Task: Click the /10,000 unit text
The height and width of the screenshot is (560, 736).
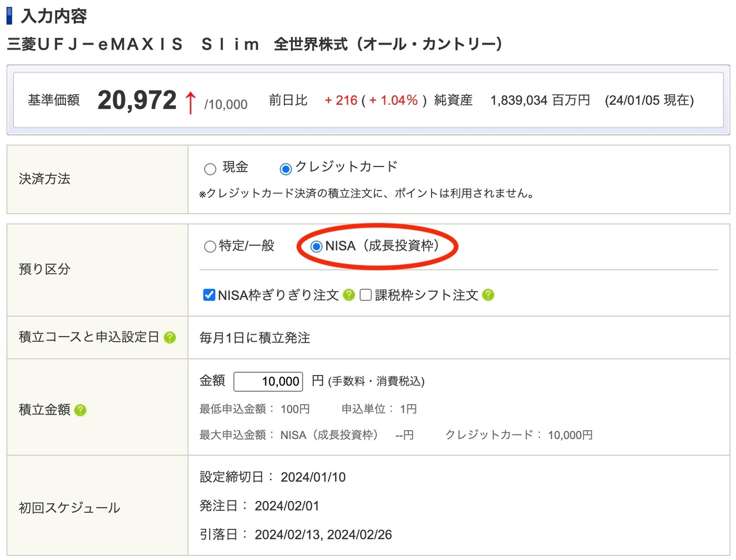Action: tap(226, 104)
